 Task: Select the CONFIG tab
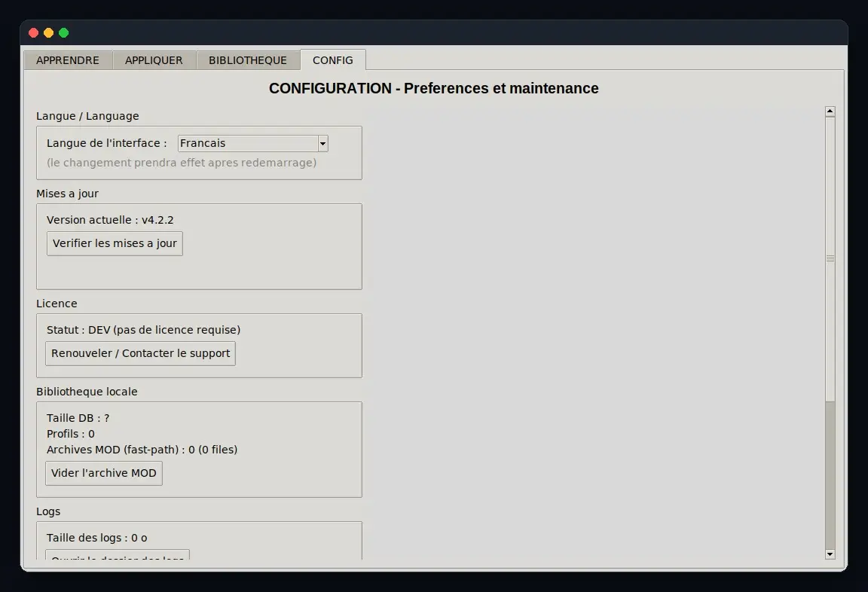[x=333, y=60]
